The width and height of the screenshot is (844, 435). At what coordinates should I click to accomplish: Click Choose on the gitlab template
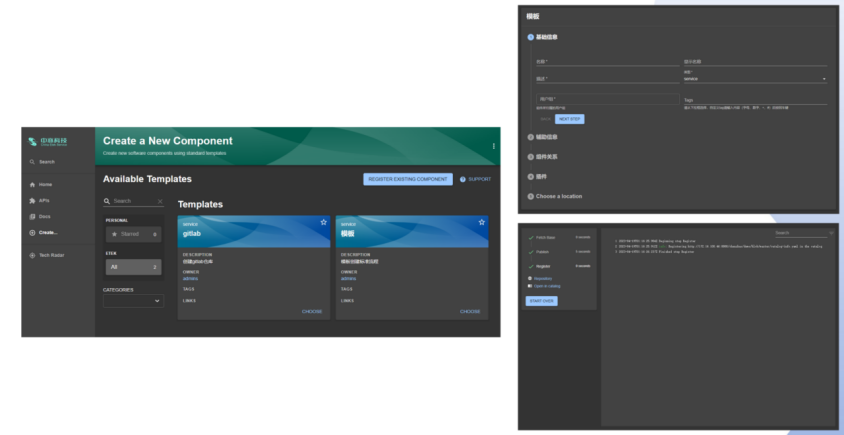point(312,311)
